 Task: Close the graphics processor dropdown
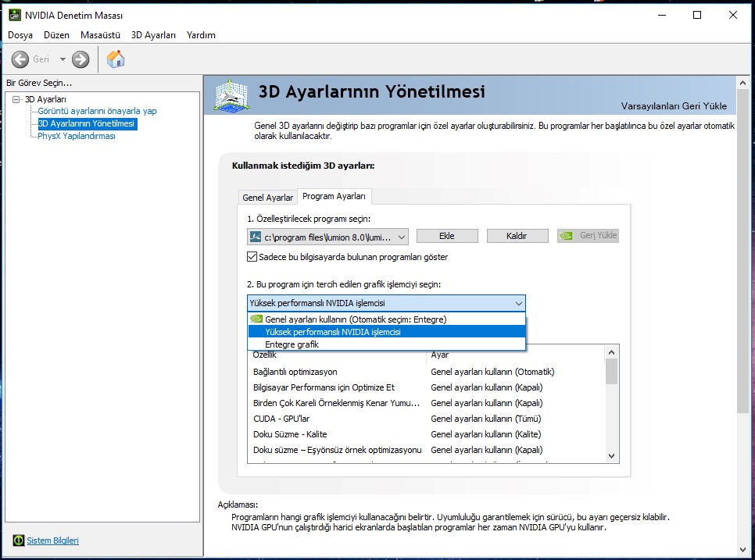pyautogui.click(x=519, y=304)
